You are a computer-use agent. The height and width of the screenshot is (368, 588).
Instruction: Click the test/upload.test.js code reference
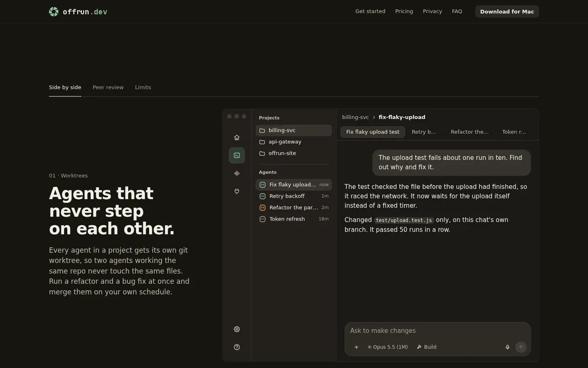pyautogui.click(x=404, y=220)
